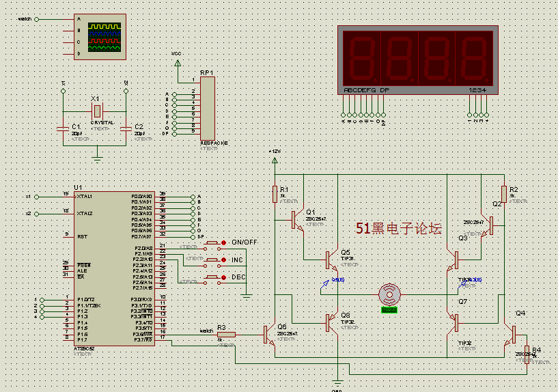Click the 1234 digit label on display
The image size is (558, 392).
pos(477,90)
